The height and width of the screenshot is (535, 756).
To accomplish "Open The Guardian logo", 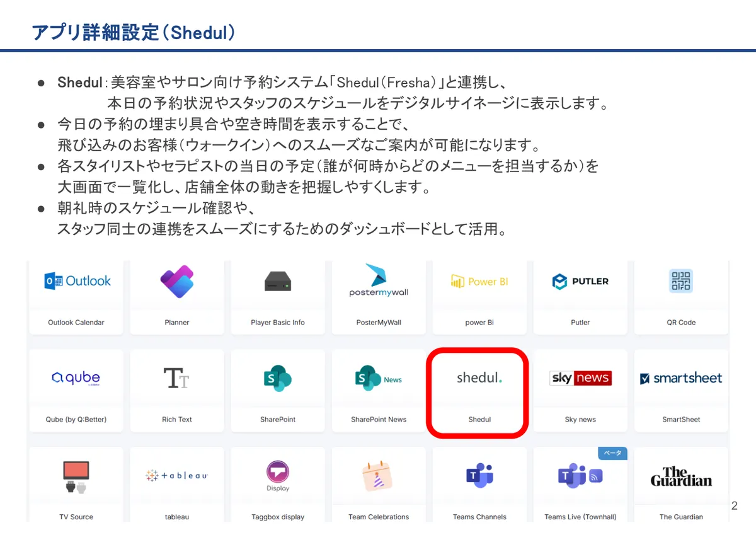I will 681,476.
